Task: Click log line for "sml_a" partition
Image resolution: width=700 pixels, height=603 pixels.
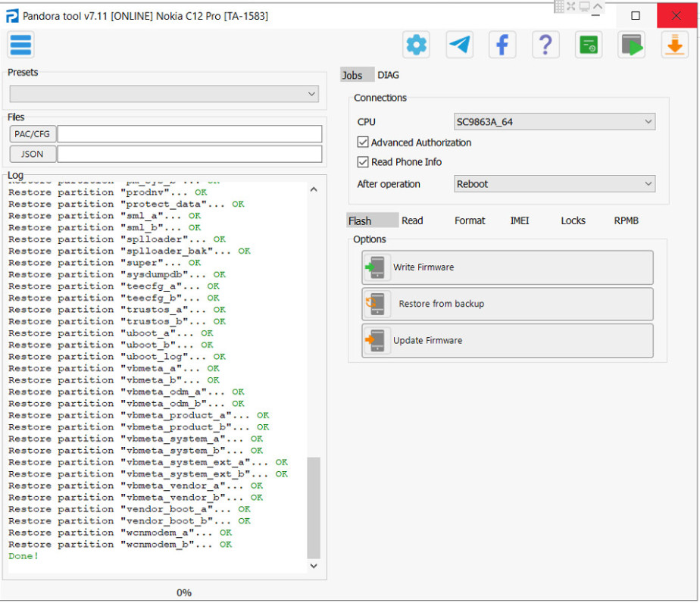Action: click(x=105, y=216)
